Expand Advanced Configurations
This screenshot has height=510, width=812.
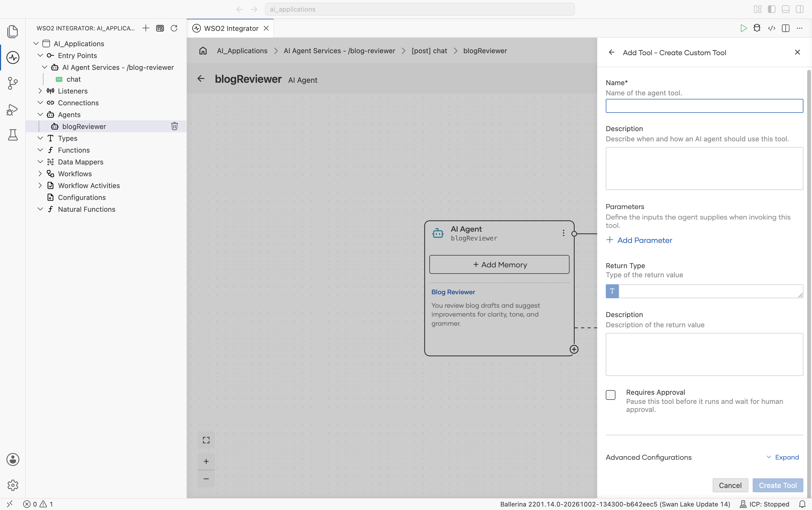(x=783, y=457)
